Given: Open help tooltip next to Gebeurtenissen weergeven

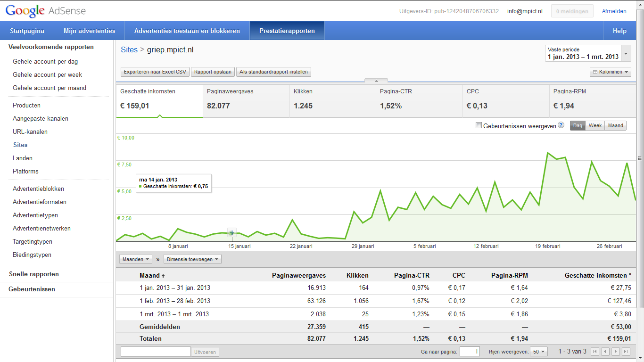Looking at the screenshot, I should 561,125.
